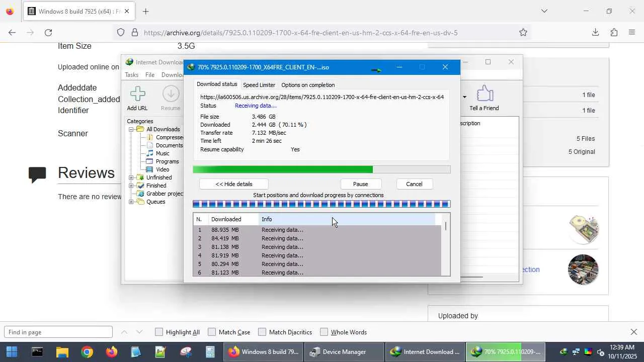
Task: Open Firefox downloads panel icon
Action: tap(595, 32)
